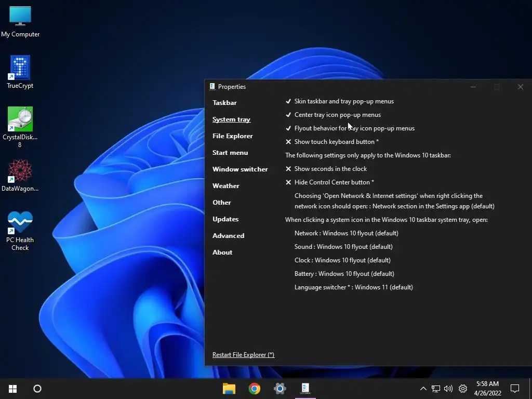The width and height of the screenshot is (532, 399).
Task: Launch Google Chrome from the taskbar
Action: coord(255,389)
